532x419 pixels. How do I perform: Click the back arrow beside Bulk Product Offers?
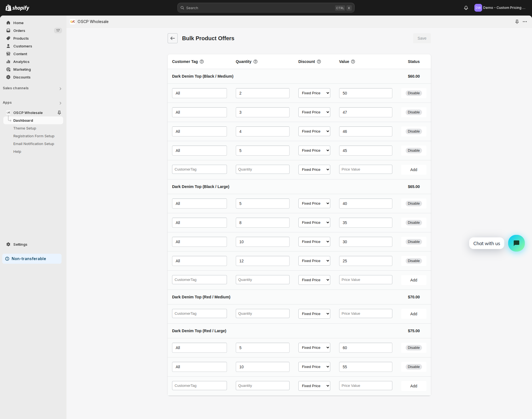click(172, 38)
